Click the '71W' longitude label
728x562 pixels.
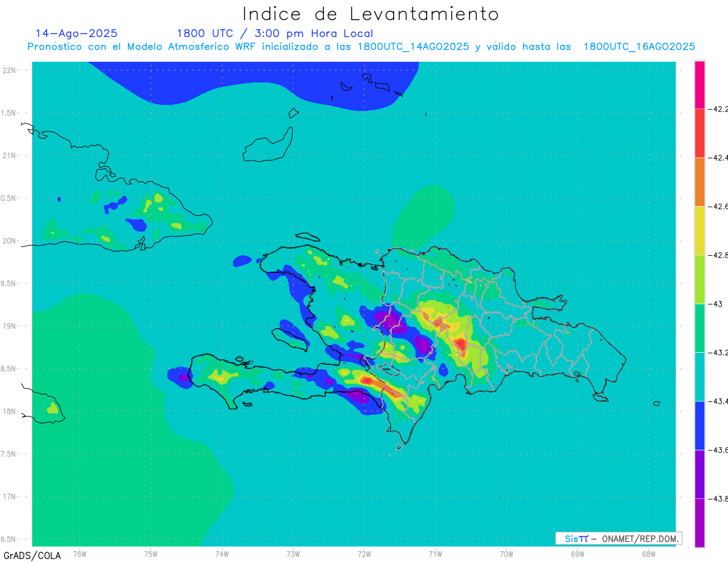pyautogui.click(x=435, y=554)
